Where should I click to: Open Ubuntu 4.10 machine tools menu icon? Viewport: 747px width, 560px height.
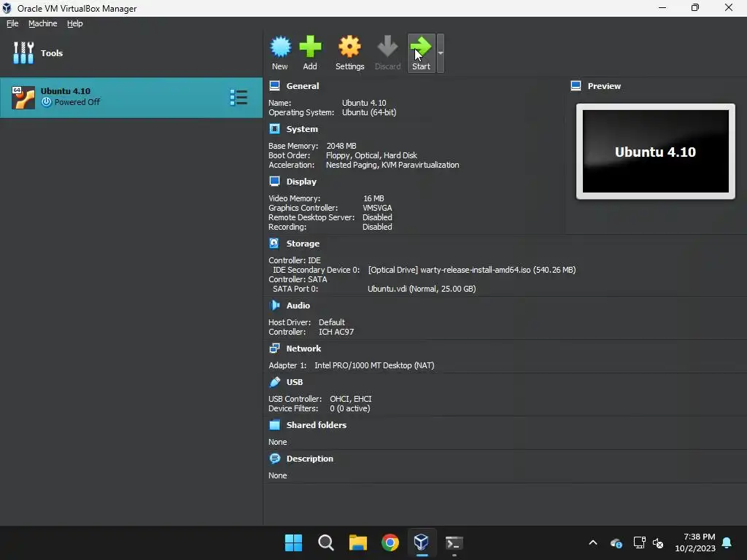[239, 97]
